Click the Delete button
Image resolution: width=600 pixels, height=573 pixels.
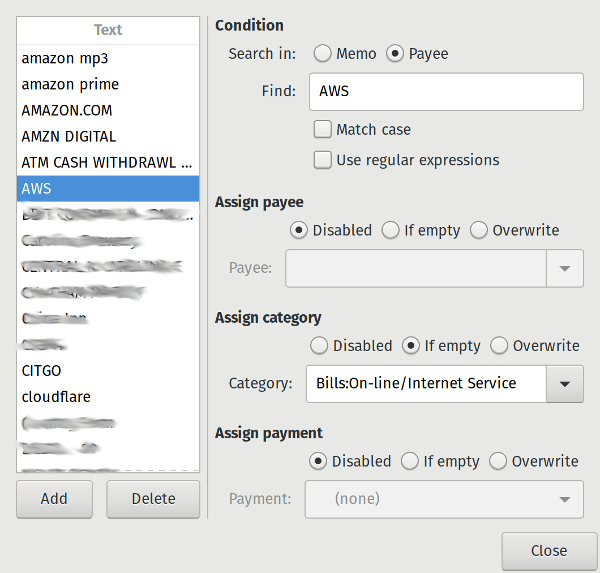[x=153, y=499]
